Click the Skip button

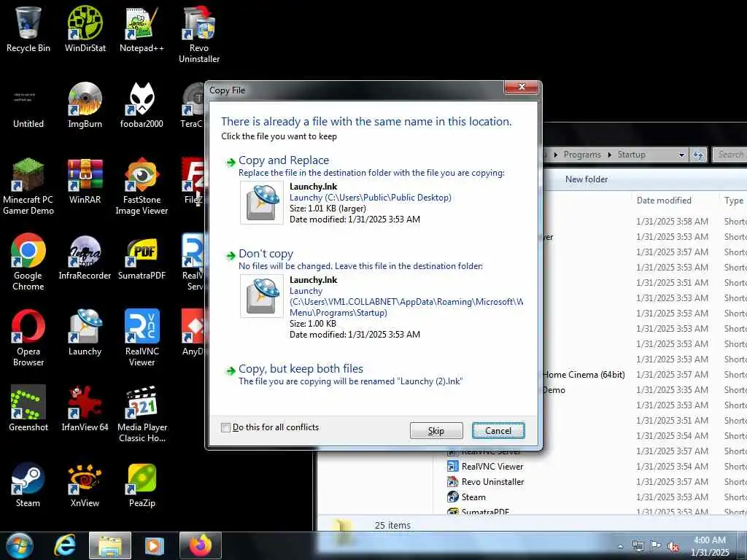[x=436, y=430]
